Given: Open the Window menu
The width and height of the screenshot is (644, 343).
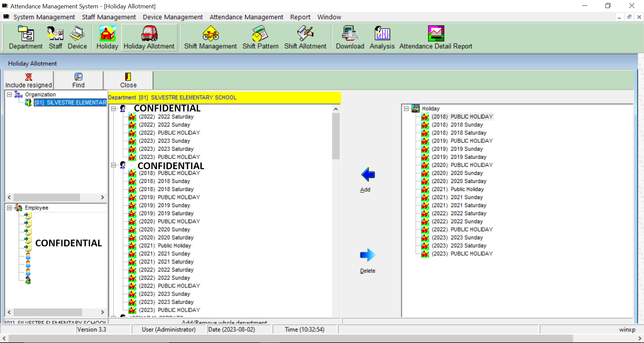Looking at the screenshot, I should tap(329, 17).
